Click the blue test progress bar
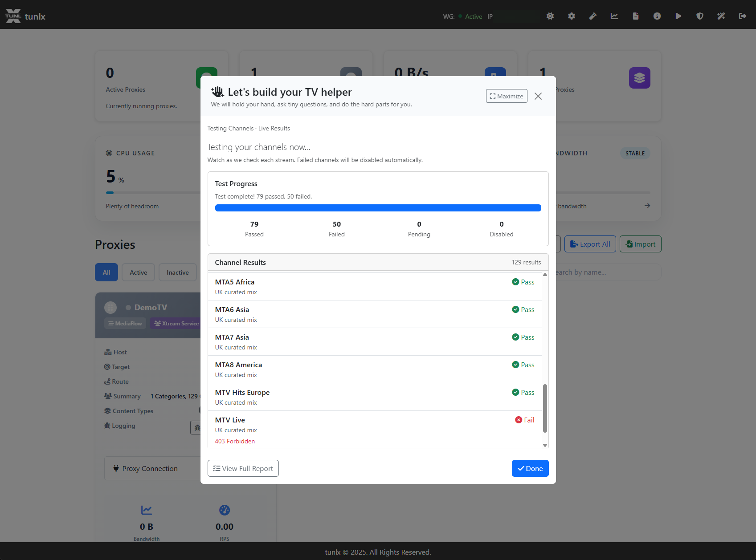Image resolution: width=756 pixels, height=560 pixels. click(378, 208)
